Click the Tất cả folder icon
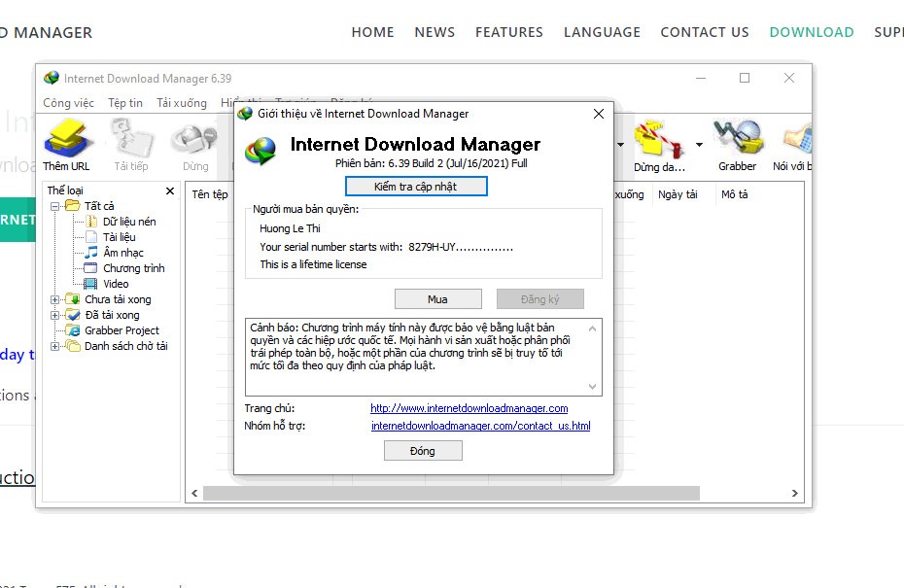The image size is (904, 588). click(x=73, y=206)
